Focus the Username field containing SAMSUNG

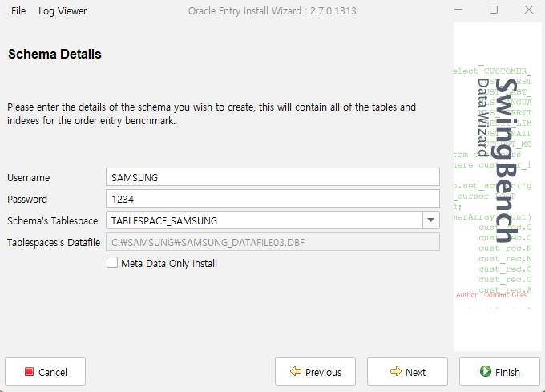272,177
